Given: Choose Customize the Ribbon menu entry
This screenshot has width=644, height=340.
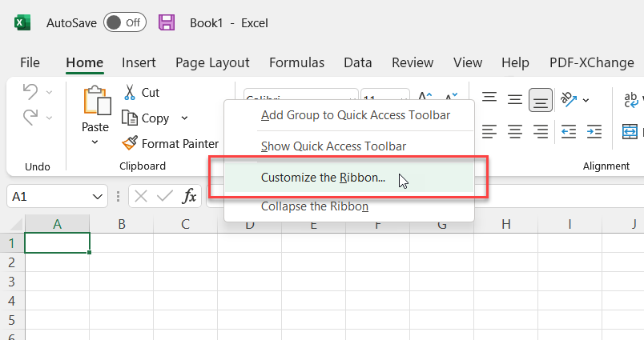Looking at the screenshot, I should point(323,178).
